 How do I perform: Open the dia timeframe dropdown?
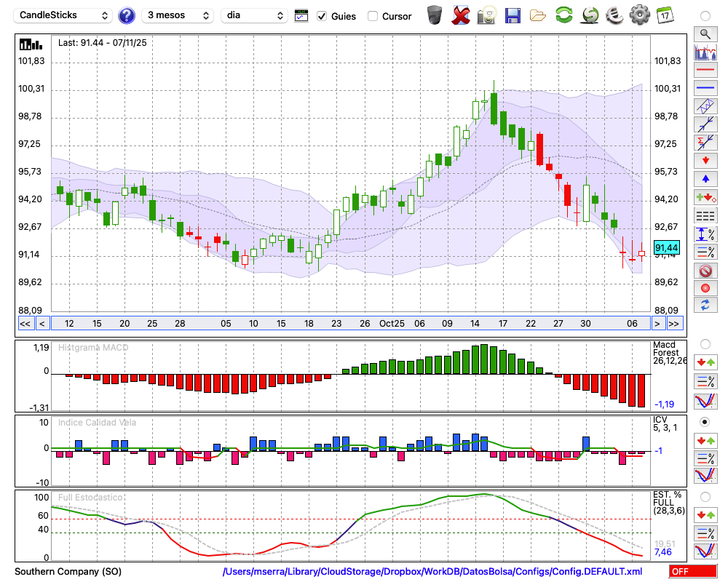pyautogui.click(x=255, y=15)
